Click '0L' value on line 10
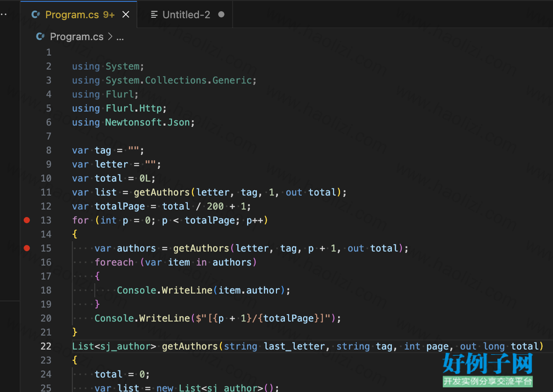 point(145,178)
